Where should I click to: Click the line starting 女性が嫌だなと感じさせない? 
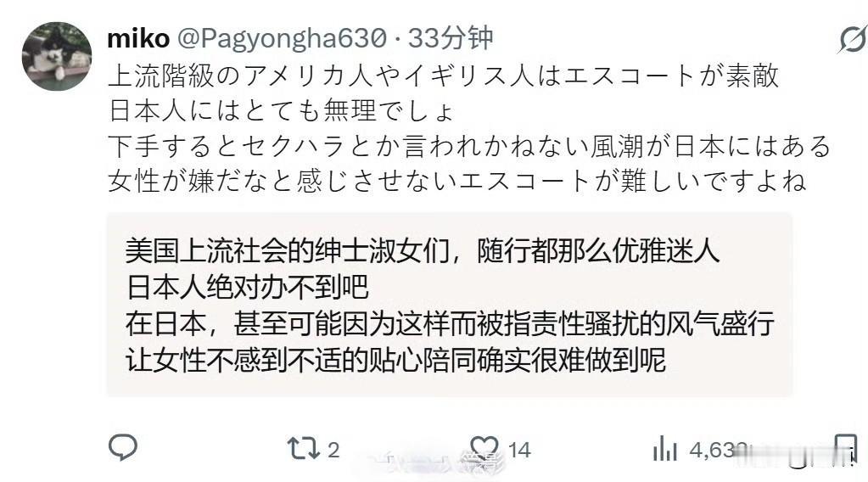click(457, 181)
